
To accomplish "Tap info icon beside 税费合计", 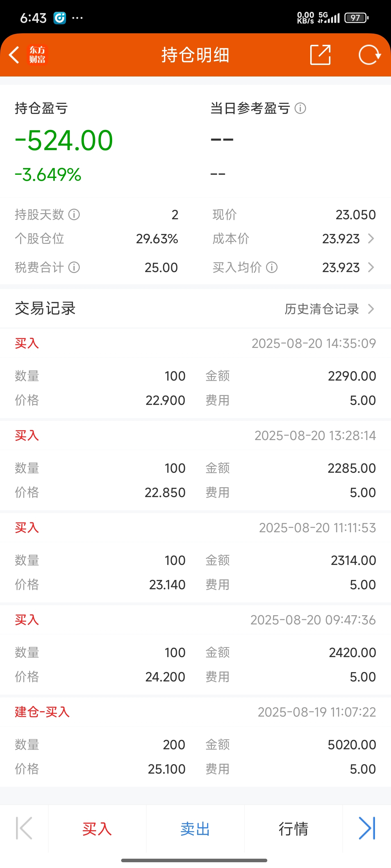I will coord(74,268).
